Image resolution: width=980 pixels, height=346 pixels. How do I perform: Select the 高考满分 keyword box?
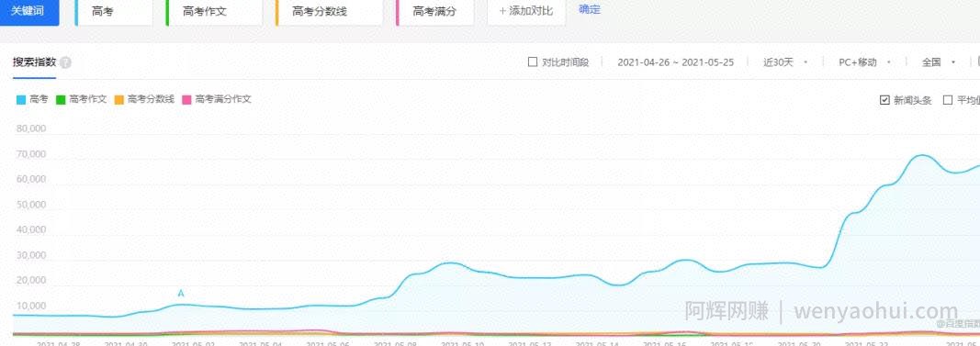[x=434, y=11]
